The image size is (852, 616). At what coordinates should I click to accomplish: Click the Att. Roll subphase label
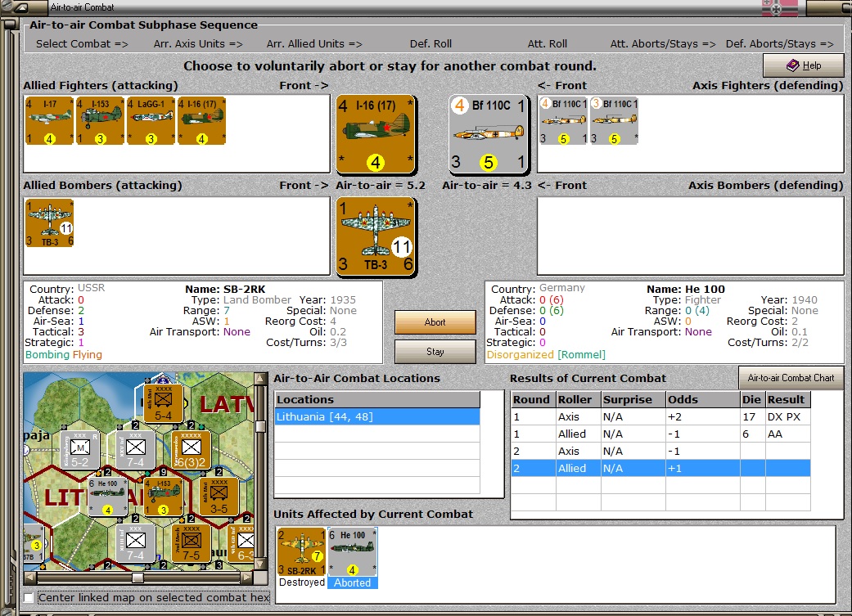click(x=548, y=44)
